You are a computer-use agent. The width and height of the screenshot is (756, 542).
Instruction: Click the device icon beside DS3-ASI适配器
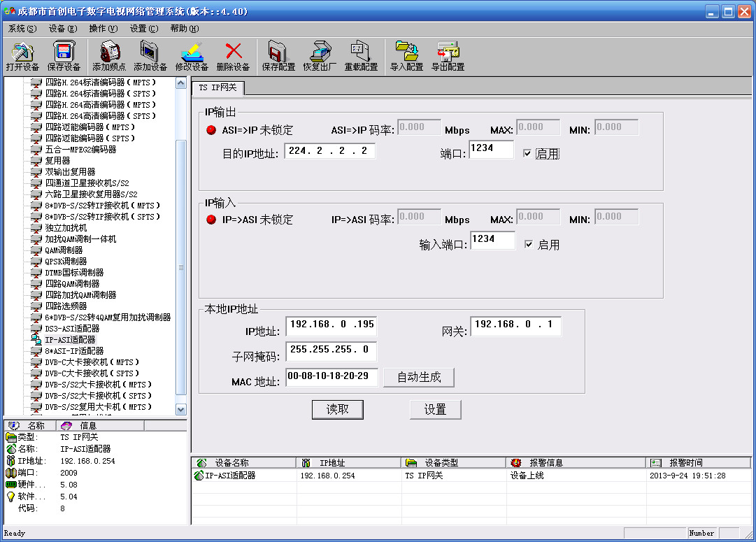(36, 329)
